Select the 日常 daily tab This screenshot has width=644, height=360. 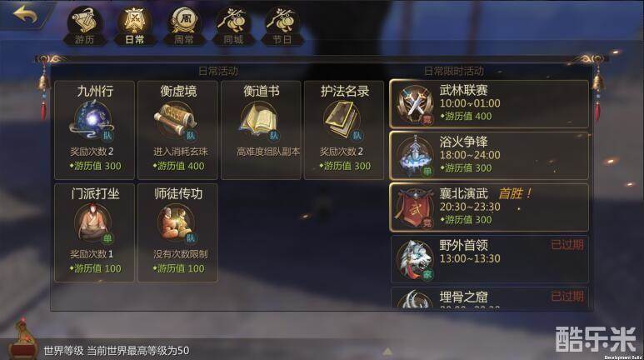coord(134,25)
